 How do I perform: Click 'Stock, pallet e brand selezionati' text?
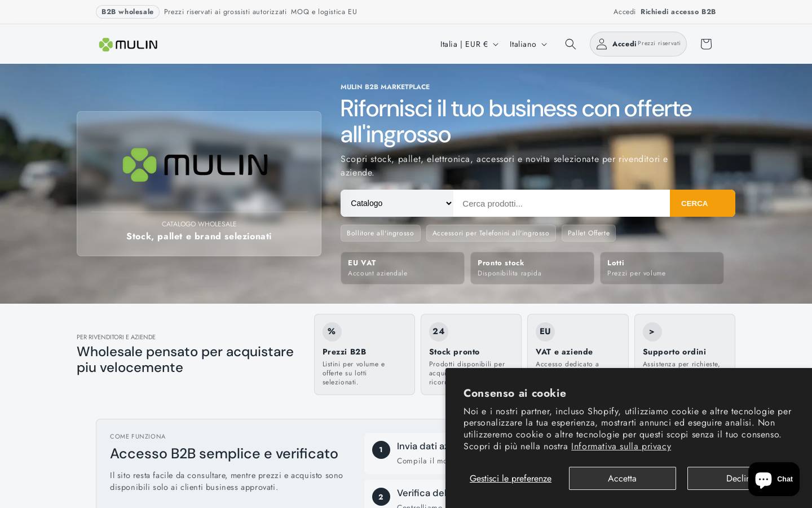tap(199, 237)
